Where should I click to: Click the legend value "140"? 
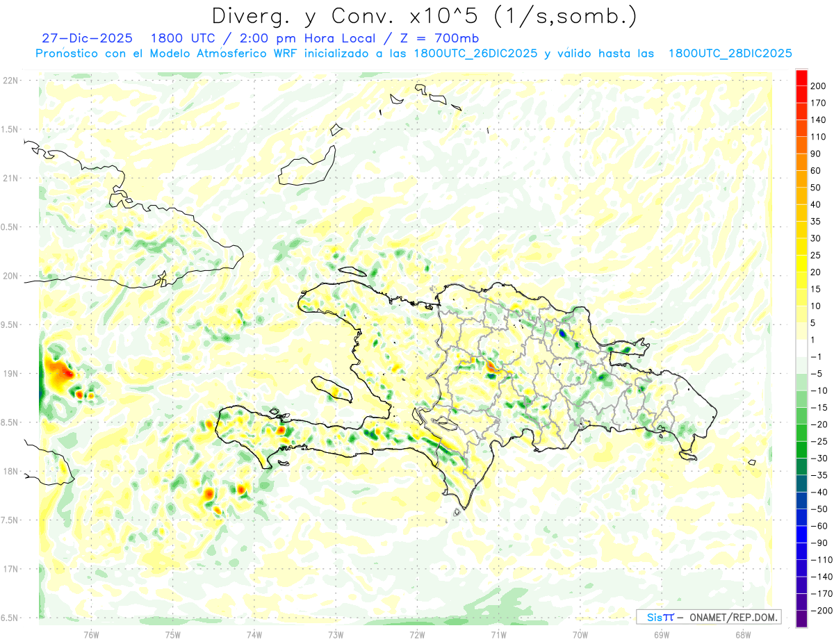coord(817,120)
